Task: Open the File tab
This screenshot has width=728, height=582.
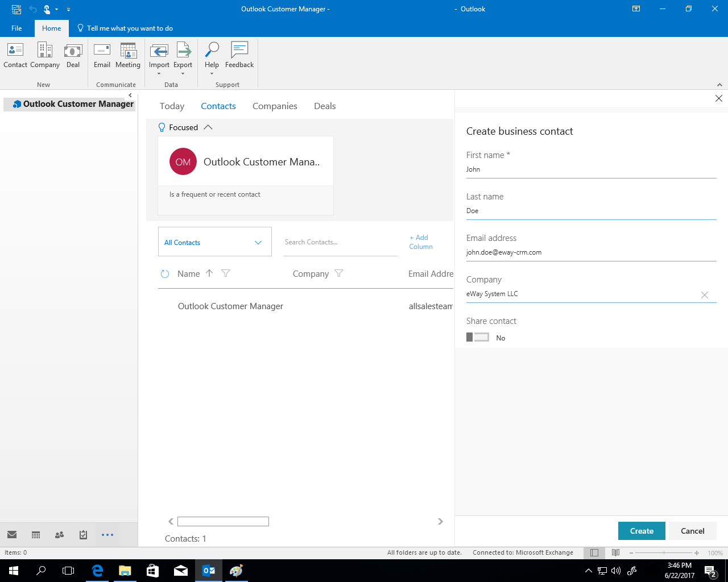Action: (x=16, y=28)
